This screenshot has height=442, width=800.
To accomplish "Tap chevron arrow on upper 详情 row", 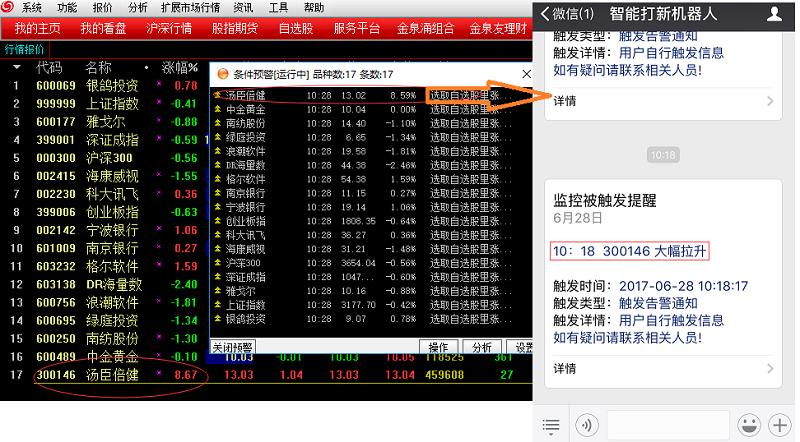I will (x=770, y=101).
